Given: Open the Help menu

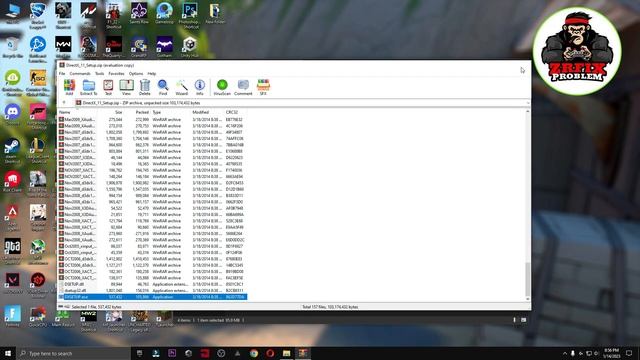Looking at the screenshot, I should 152,73.
